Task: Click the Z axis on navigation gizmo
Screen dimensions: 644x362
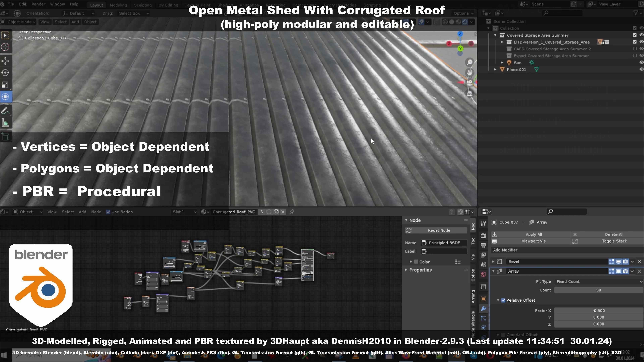Action: pyautogui.click(x=460, y=34)
